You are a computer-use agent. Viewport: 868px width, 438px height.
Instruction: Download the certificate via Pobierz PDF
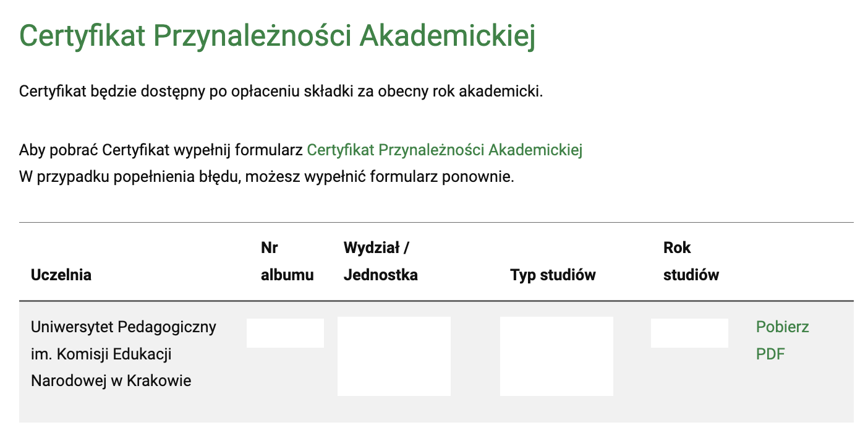tap(782, 340)
